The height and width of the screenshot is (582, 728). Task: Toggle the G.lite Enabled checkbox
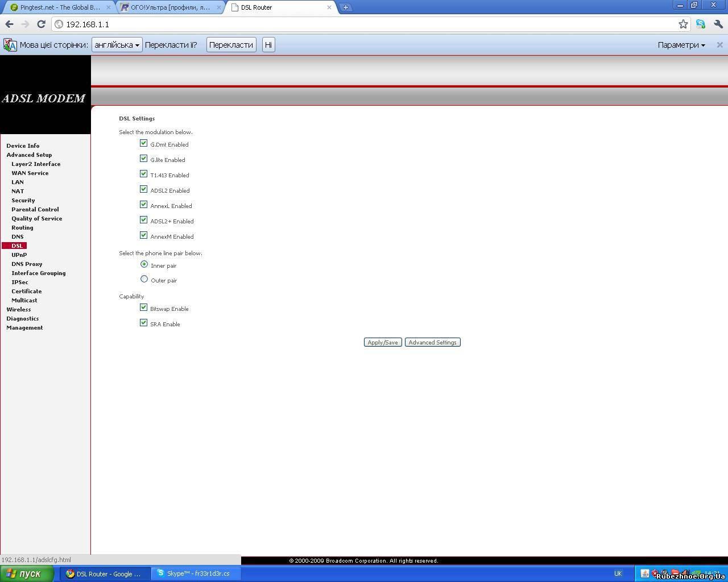[143, 159]
